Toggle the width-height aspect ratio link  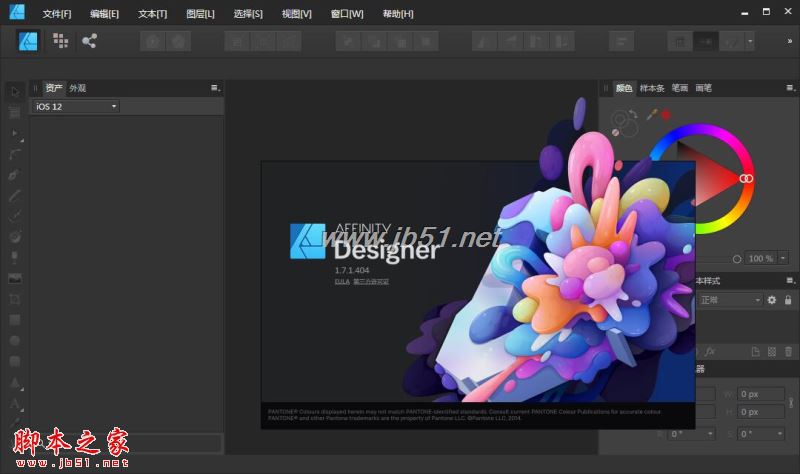pos(791,403)
